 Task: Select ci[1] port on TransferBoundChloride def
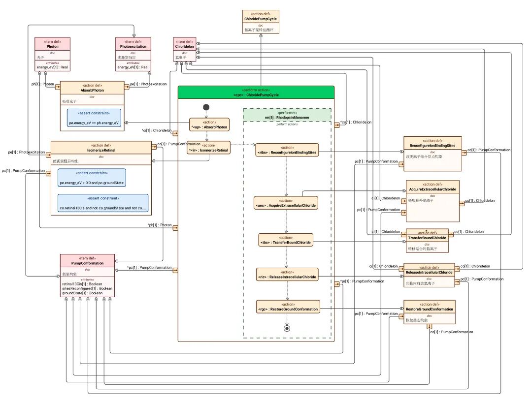404,235
